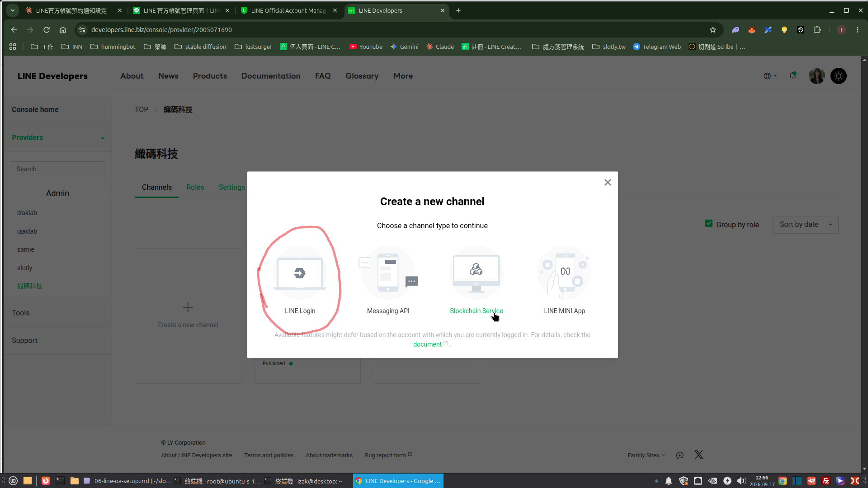Open Tools in the sidebar
The width and height of the screenshot is (868, 488).
click(x=21, y=313)
